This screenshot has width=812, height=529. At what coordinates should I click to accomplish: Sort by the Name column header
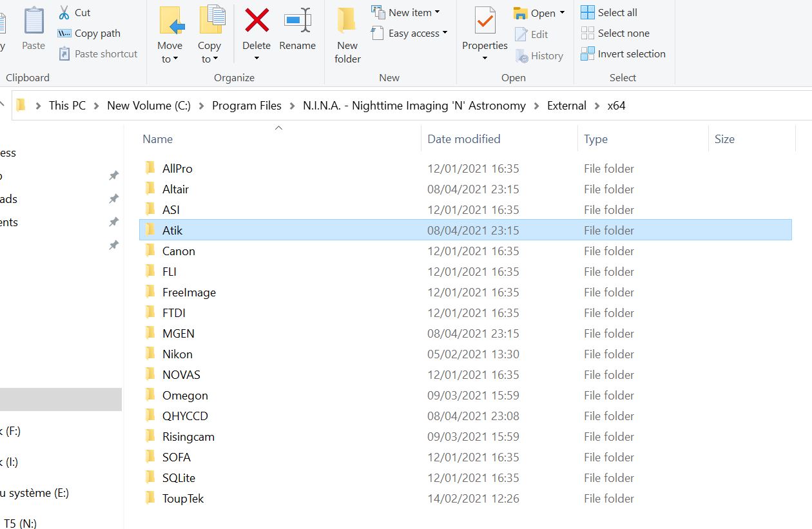(x=158, y=139)
